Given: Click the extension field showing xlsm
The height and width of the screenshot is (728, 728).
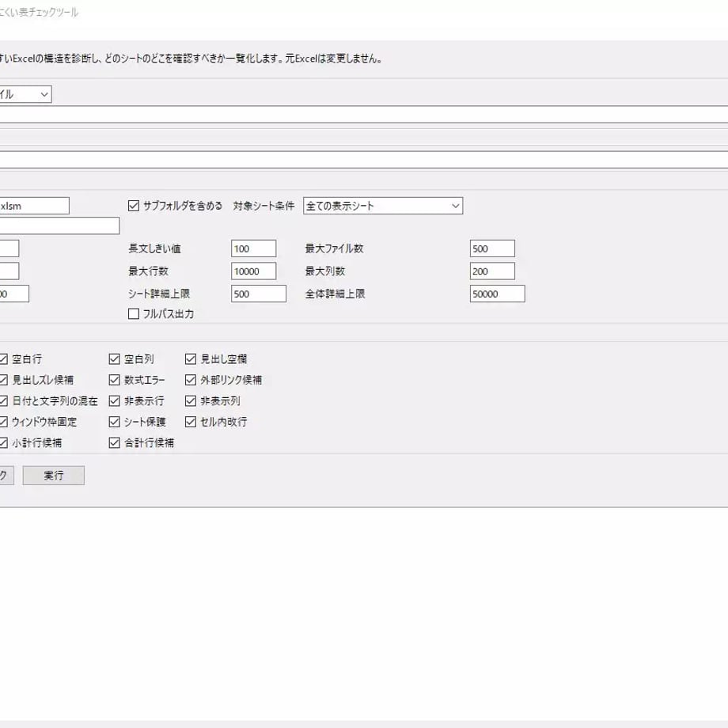Looking at the screenshot, I should pyautogui.click(x=34, y=206).
